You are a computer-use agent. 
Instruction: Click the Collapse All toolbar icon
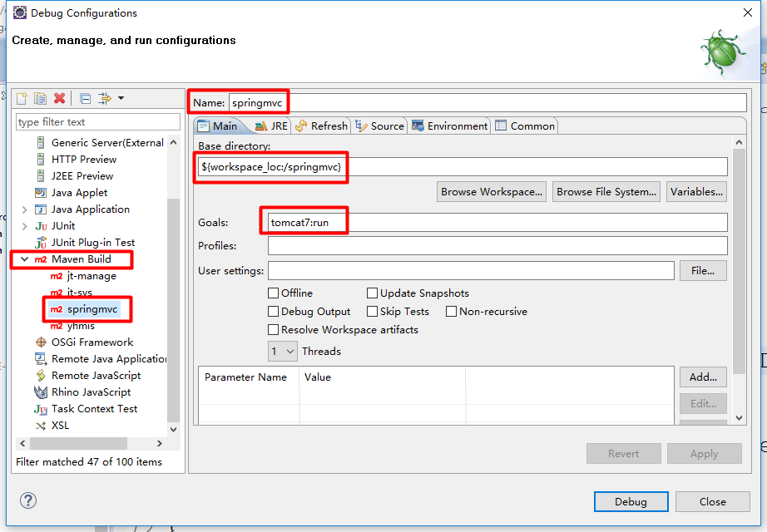click(85, 99)
